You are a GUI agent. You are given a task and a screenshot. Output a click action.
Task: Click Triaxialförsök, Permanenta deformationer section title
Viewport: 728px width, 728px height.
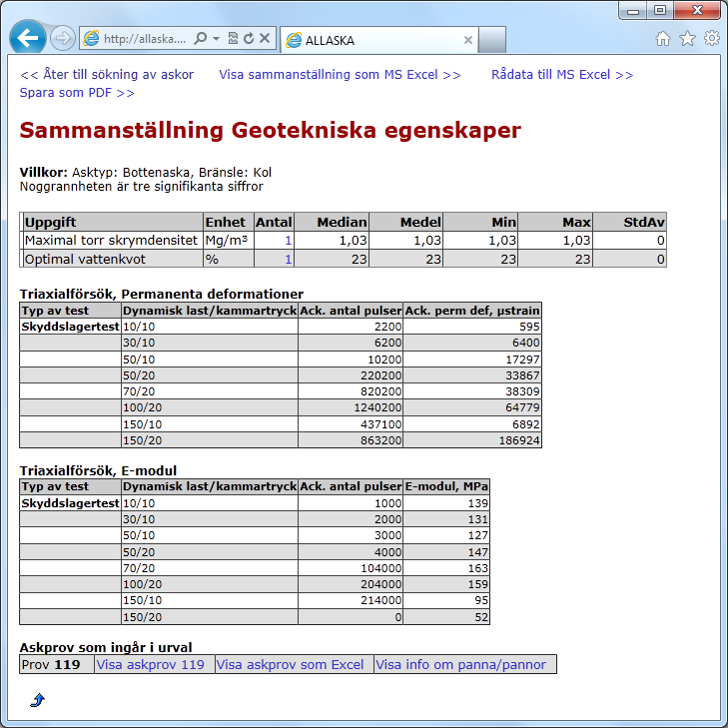[161, 294]
